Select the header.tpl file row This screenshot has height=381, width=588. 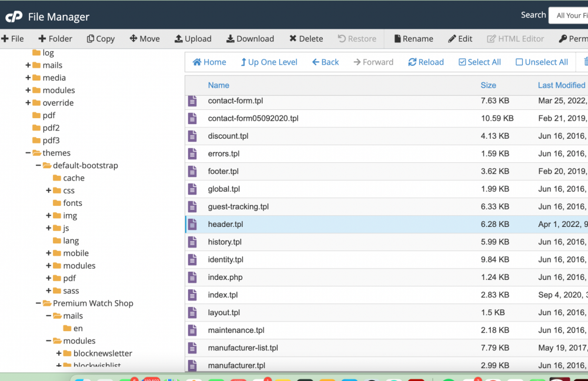[225, 224]
